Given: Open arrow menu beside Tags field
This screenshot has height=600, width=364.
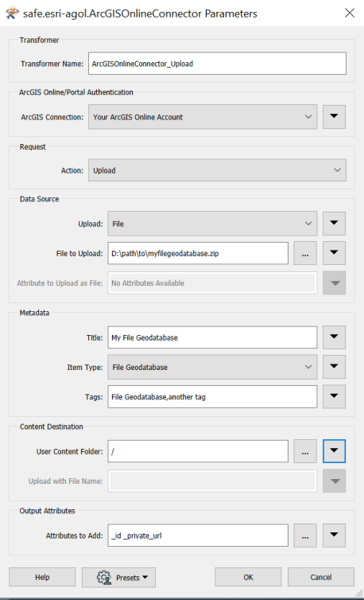Looking at the screenshot, I should pos(334,396).
